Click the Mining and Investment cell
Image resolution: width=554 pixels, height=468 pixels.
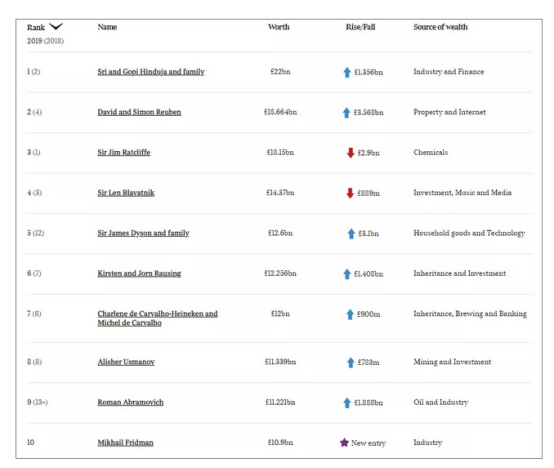point(452,362)
